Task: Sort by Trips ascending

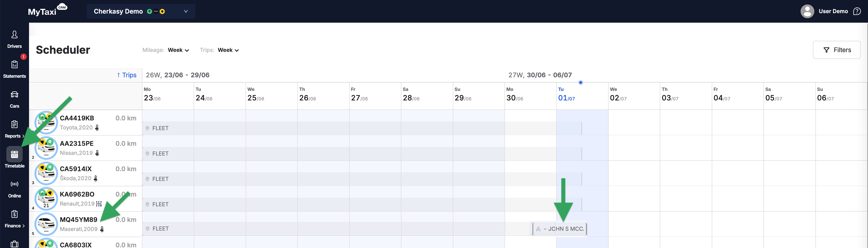Action: coord(127,75)
